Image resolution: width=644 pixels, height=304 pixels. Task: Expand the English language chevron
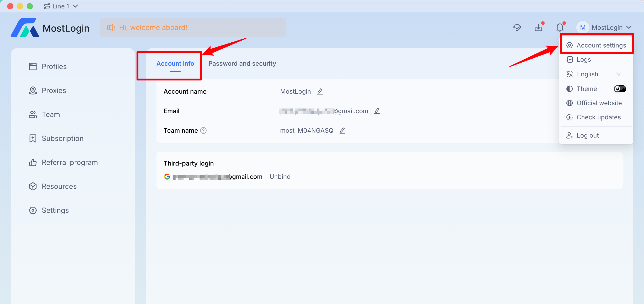619,74
